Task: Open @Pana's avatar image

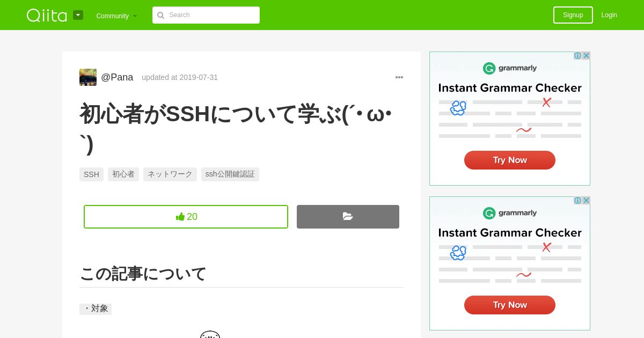Action: [88, 77]
